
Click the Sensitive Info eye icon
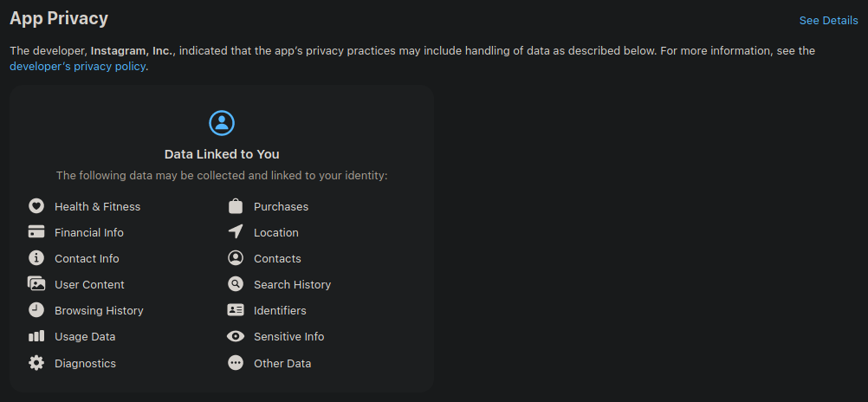(235, 336)
